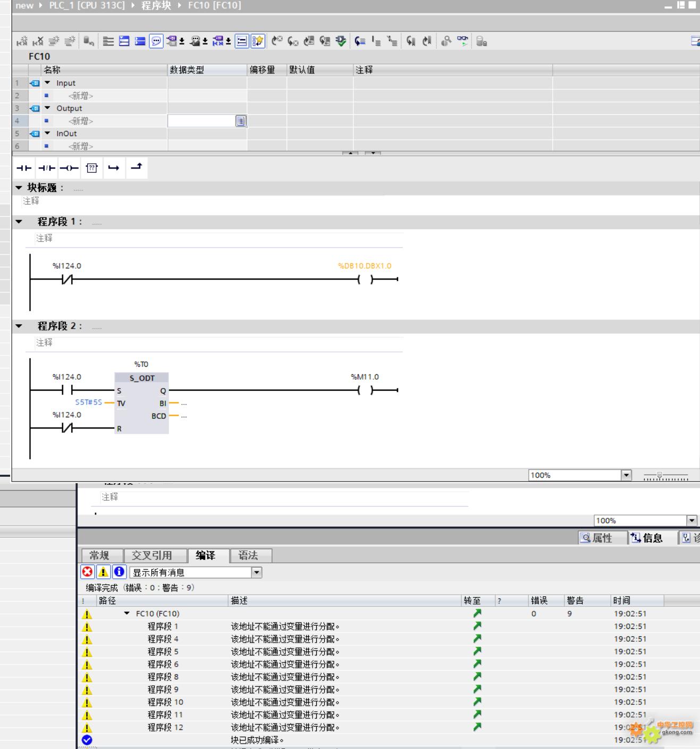The width and height of the screenshot is (700, 749).
Task: Toggle the warning messages filter
Action: (104, 572)
